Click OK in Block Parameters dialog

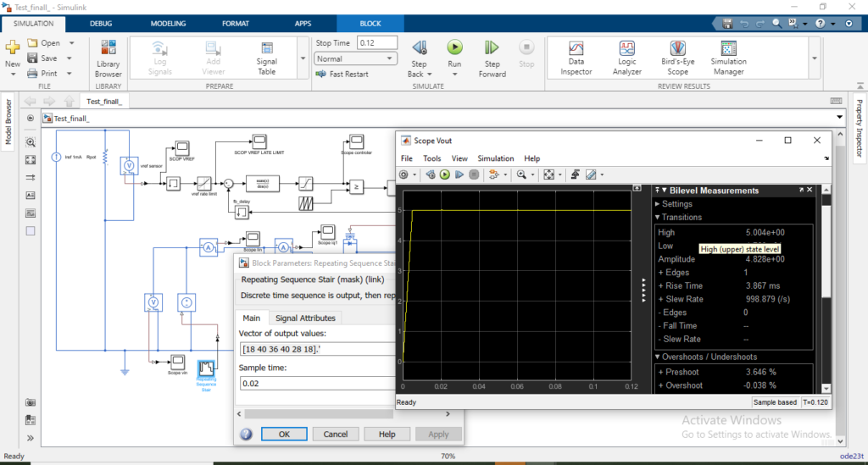(284, 434)
